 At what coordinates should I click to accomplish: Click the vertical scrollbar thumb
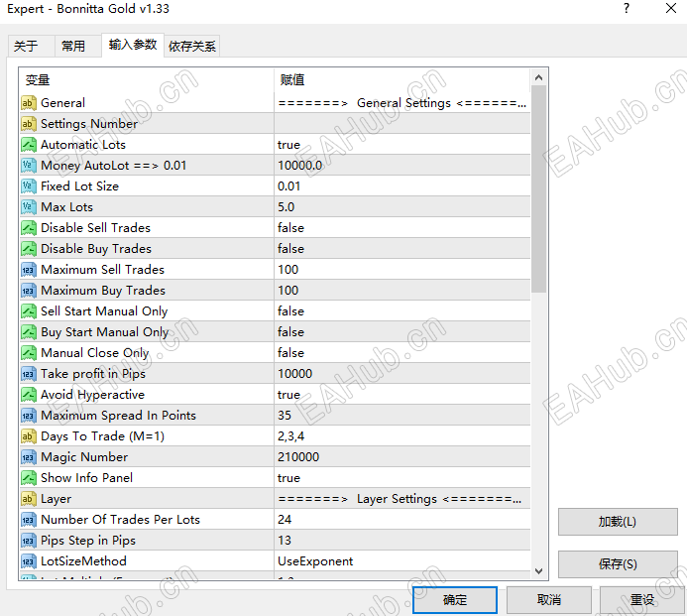coord(539,188)
